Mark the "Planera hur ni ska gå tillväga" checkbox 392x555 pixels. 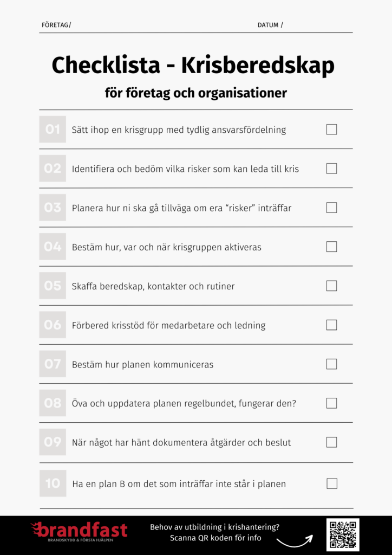click(x=331, y=208)
